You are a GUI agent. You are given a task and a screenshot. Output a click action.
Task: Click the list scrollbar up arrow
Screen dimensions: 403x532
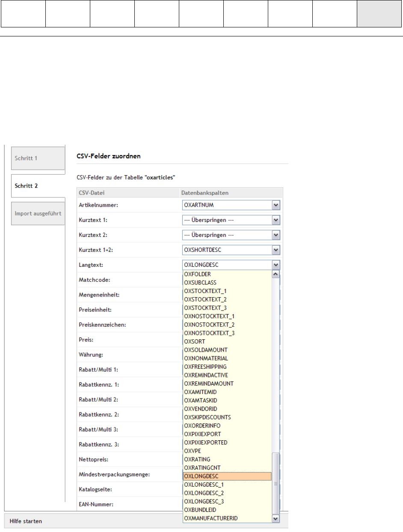tap(276, 274)
